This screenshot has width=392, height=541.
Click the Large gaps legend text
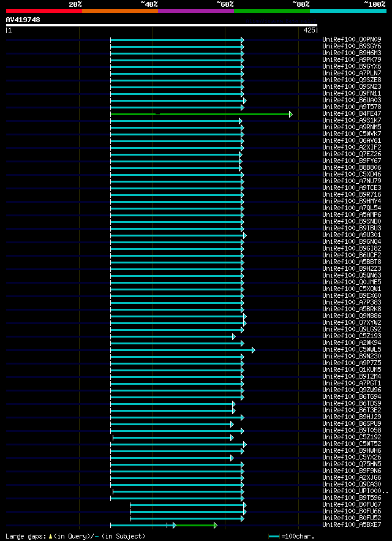coord(26,537)
